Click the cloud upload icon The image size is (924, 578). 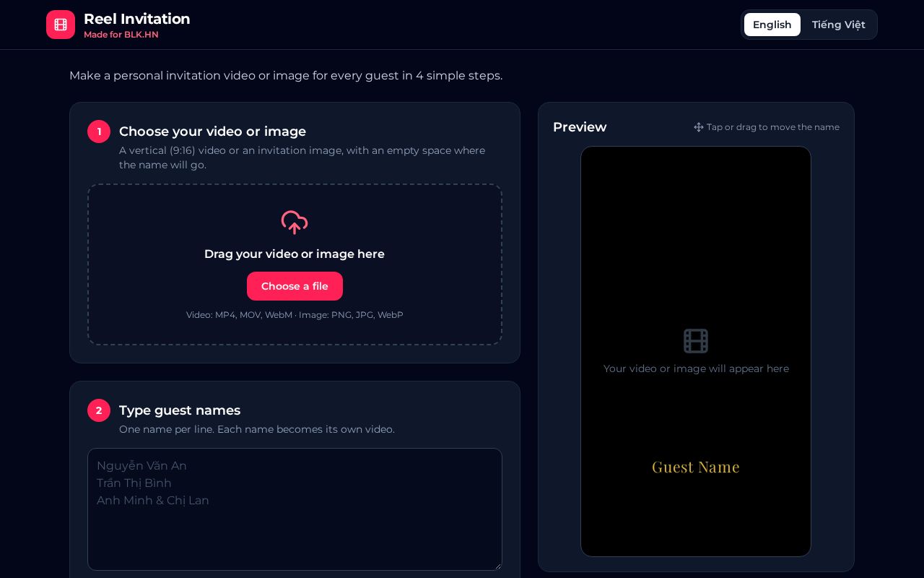(295, 223)
